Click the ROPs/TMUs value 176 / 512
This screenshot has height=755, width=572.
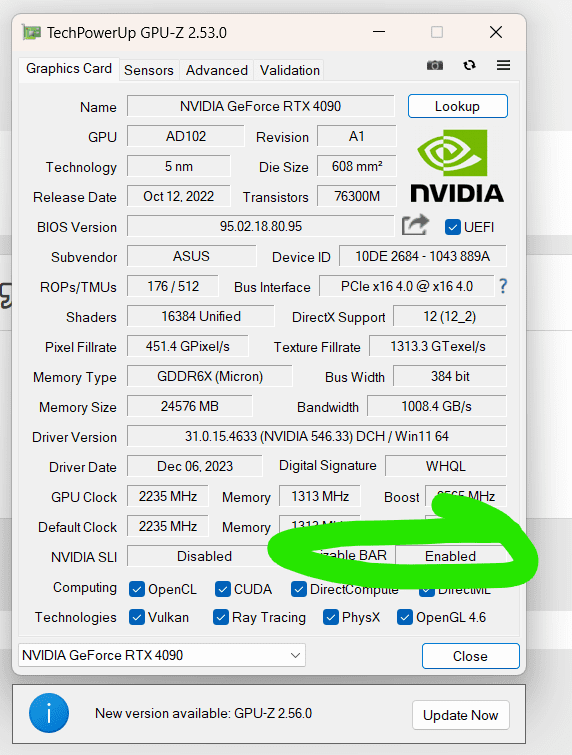pos(172,286)
